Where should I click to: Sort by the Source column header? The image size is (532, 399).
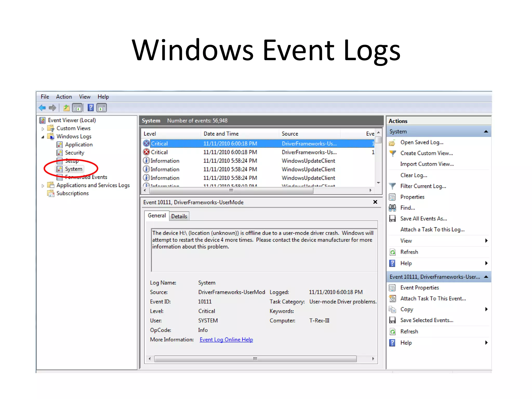[309, 134]
